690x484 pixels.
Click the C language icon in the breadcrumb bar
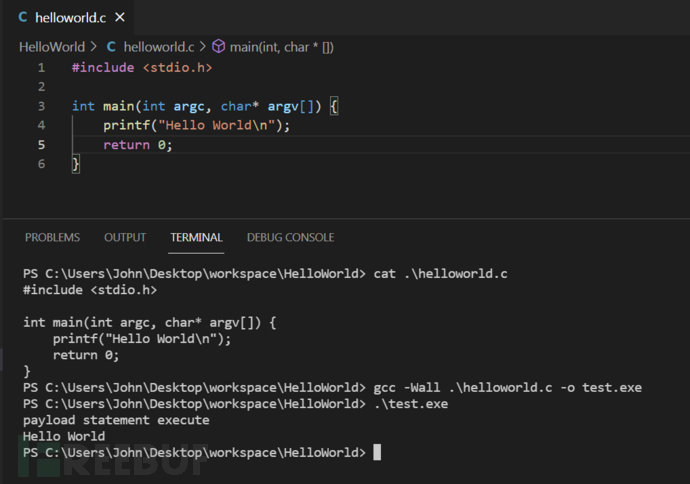110,46
